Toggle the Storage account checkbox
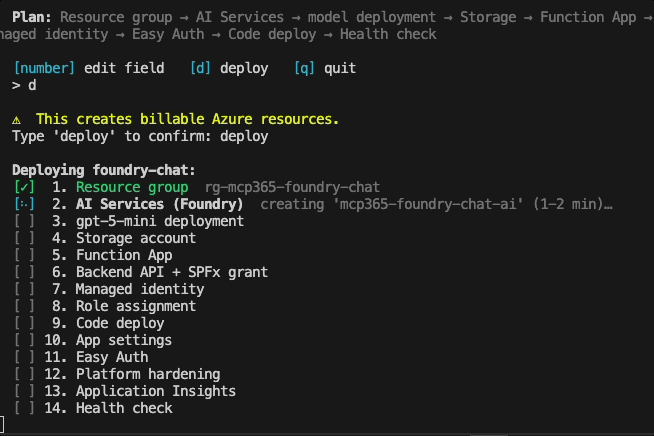Viewport: 654px width, 436px height. click(x=25, y=238)
